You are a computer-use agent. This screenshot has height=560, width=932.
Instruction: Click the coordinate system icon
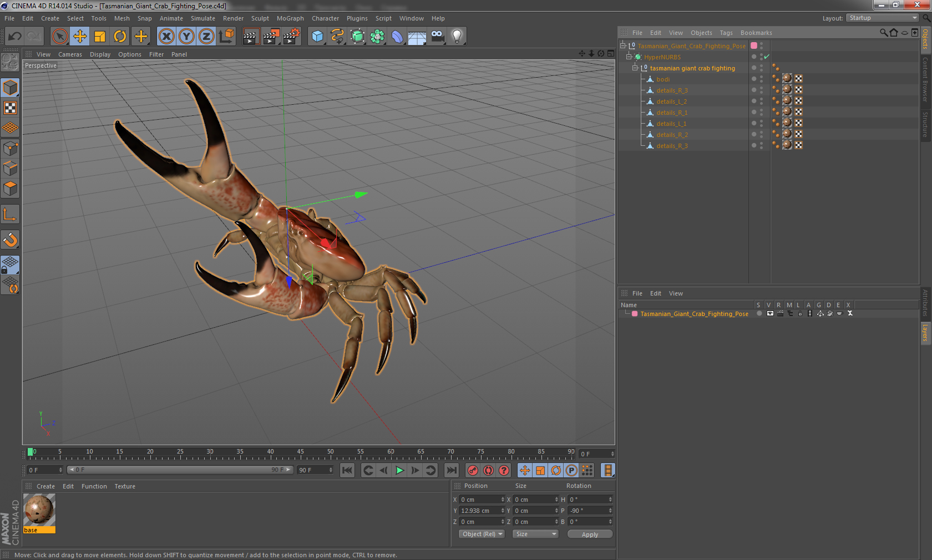pos(226,37)
